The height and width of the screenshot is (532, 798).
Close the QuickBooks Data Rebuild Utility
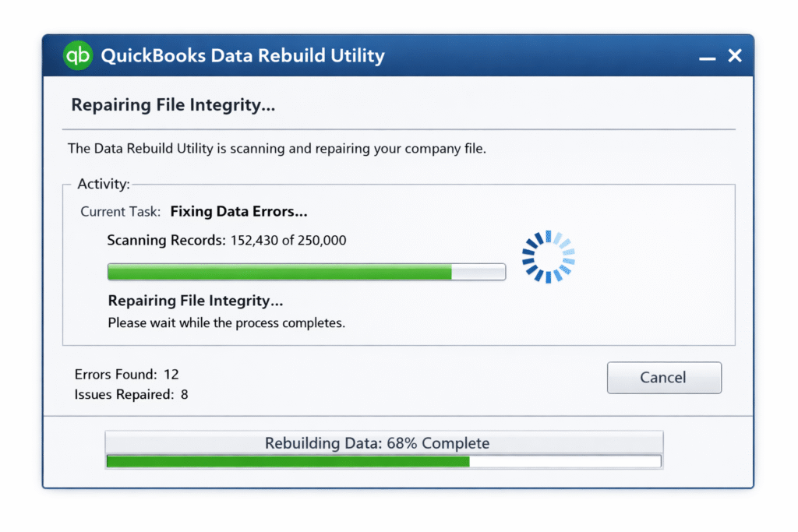(734, 55)
